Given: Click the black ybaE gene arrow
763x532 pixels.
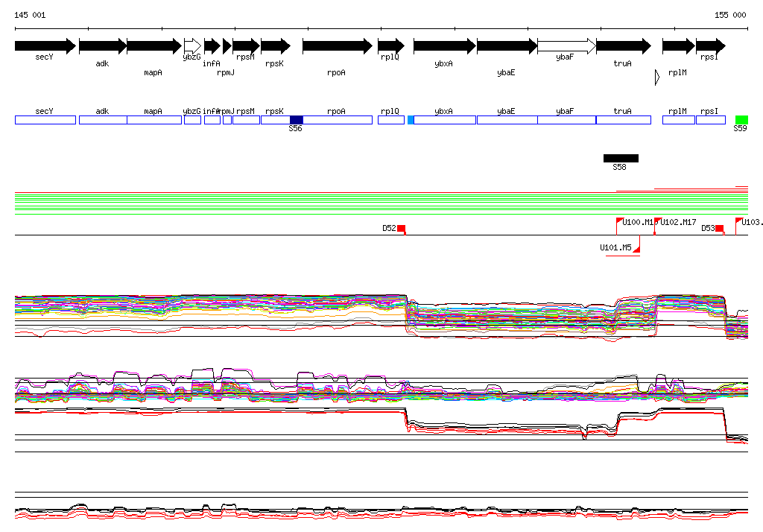Looking at the screenshot, I should [x=507, y=46].
